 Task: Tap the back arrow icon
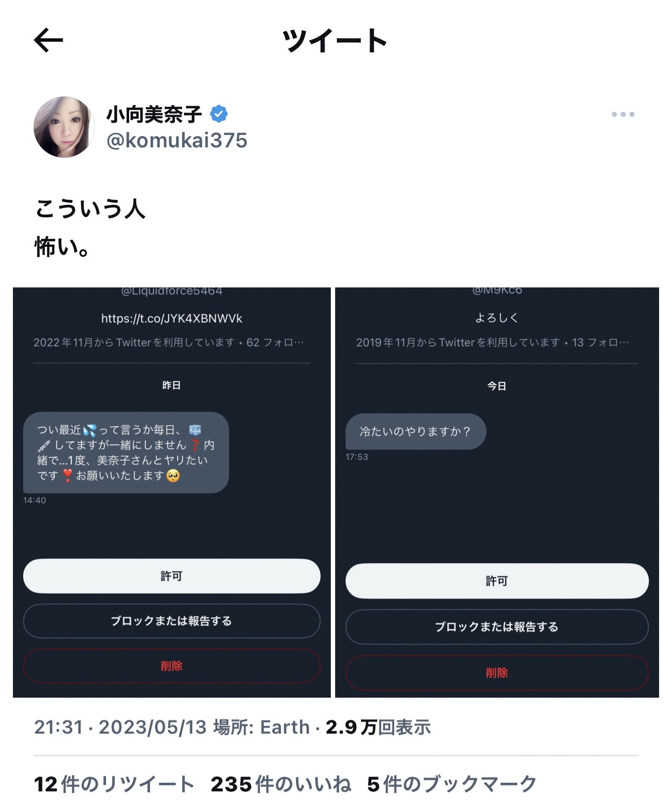pos(48,40)
